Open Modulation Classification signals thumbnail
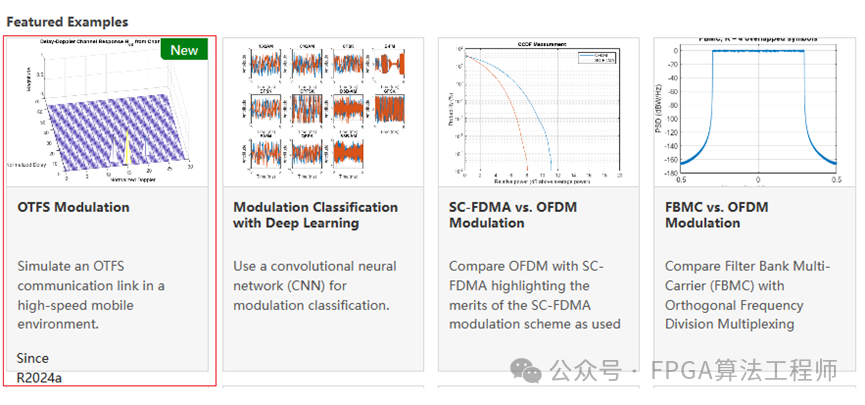The image size is (865, 405). 323,112
